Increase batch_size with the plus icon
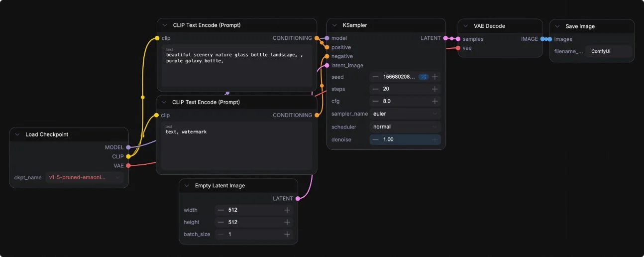This screenshot has width=644, height=257. (x=287, y=234)
